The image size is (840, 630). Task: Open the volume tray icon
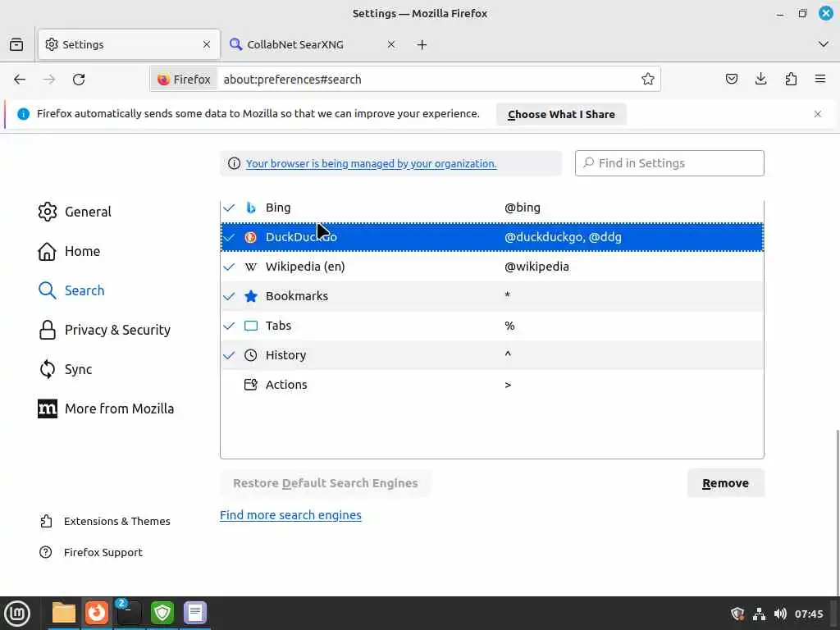[x=780, y=614]
